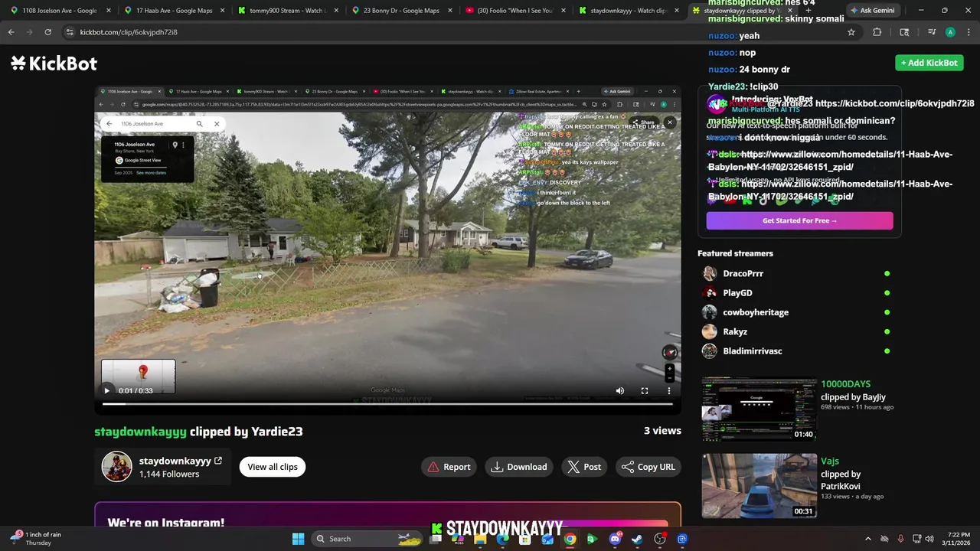Image resolution: width=980 pixels, height=551 pixels.
Task: Open the Chrome profile avatar 'A'
Action: pos(950,32)
